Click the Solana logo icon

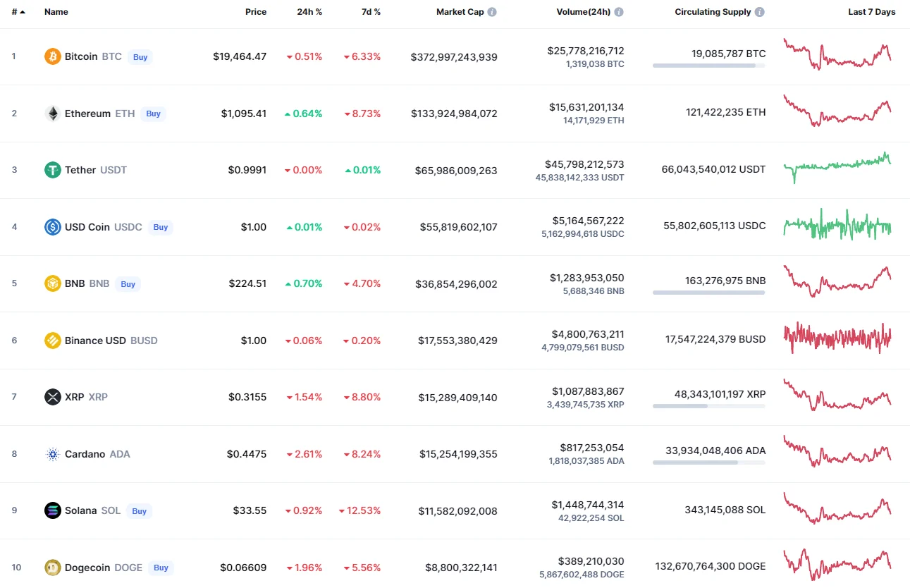pyautogui.click(x=53, y=510)
